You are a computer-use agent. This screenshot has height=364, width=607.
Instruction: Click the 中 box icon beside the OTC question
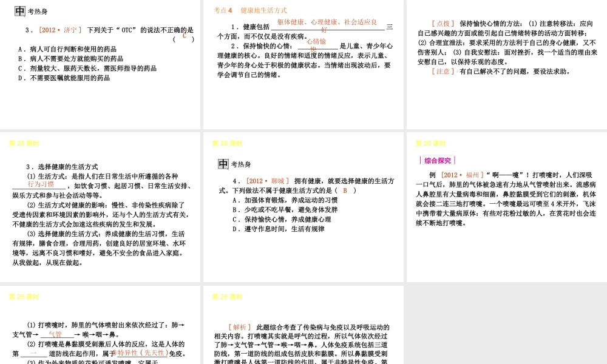(x=20, y=11)
